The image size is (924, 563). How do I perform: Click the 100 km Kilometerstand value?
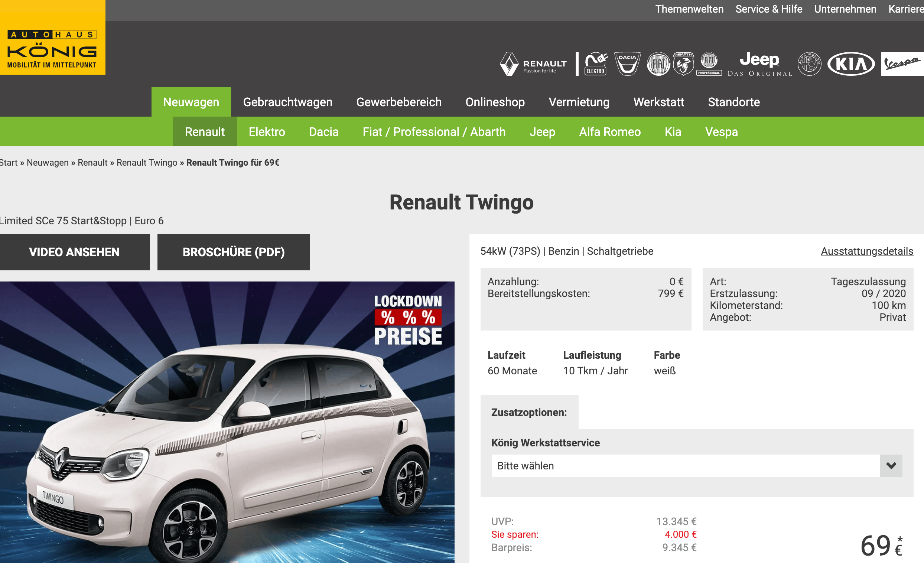[x=888, y=306]
